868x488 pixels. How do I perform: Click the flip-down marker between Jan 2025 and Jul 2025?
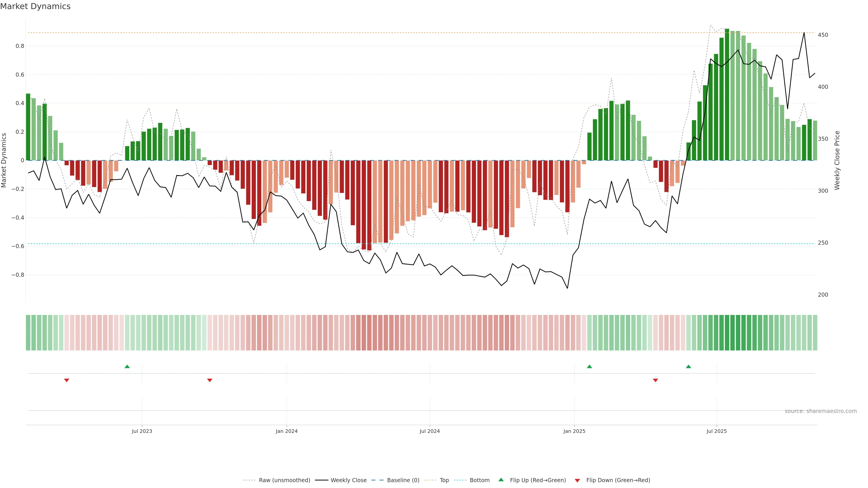(655, 380)
